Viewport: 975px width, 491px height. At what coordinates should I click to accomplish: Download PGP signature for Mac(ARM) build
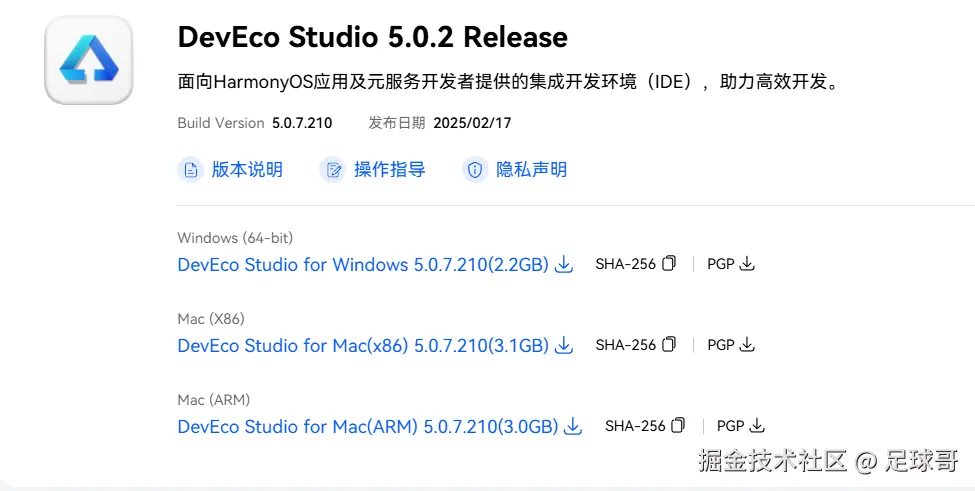pos(757,425)
